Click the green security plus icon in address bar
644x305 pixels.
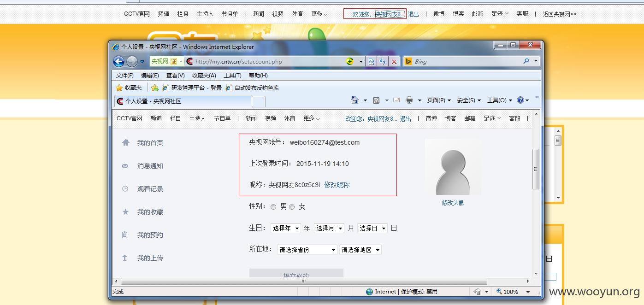pyautogui.click(x=350, y=61)
